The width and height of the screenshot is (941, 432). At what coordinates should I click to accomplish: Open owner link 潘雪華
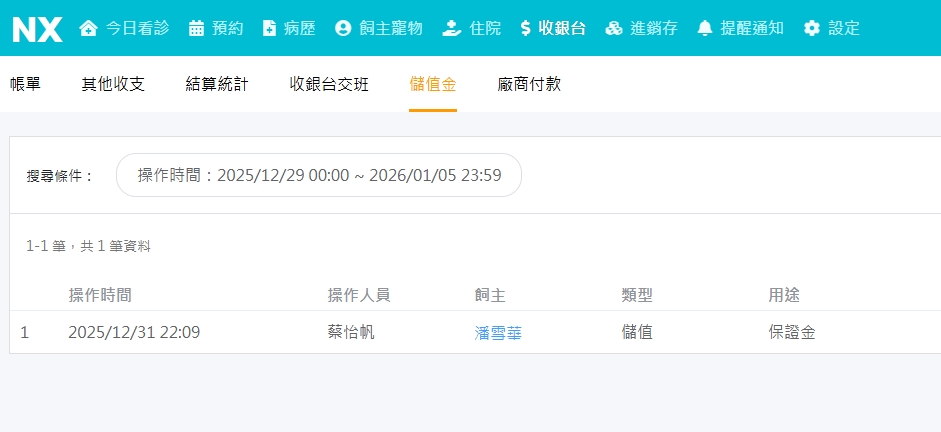pos(498,333)
